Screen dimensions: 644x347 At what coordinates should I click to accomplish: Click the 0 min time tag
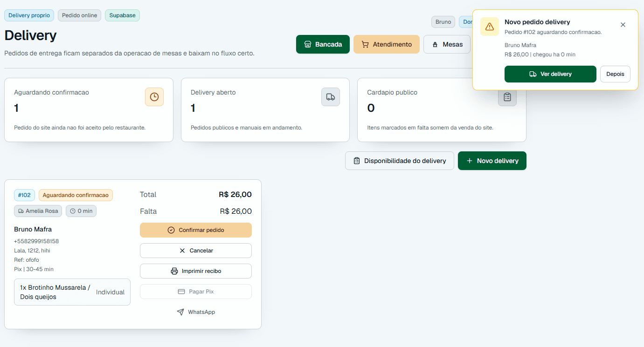[x=81, y=211]
